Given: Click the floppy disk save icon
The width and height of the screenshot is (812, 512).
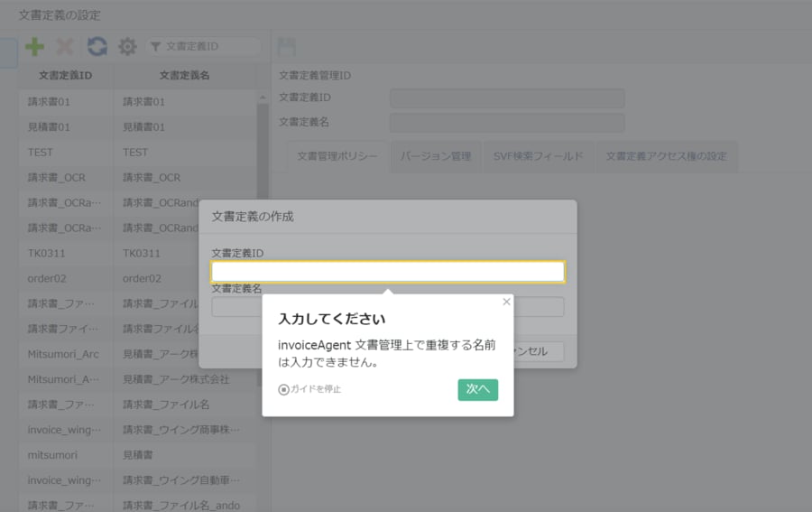Looking at the screenshot, I should 286,47.
